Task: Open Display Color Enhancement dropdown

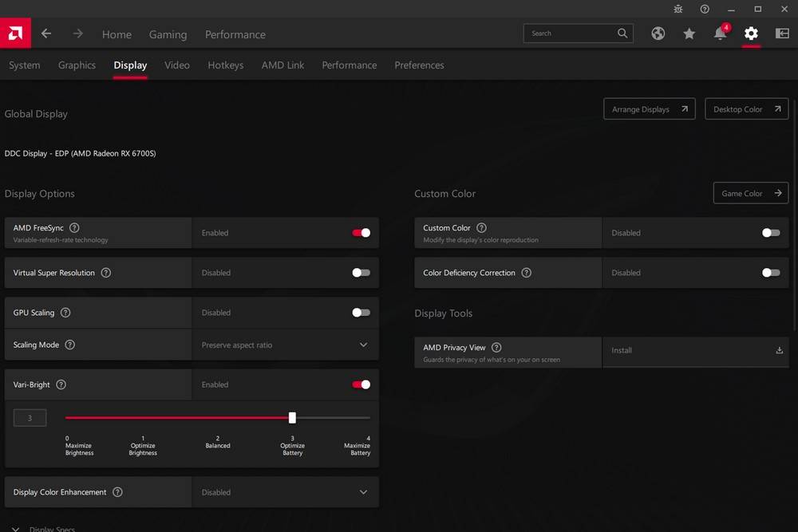Action: click(286, 492)
